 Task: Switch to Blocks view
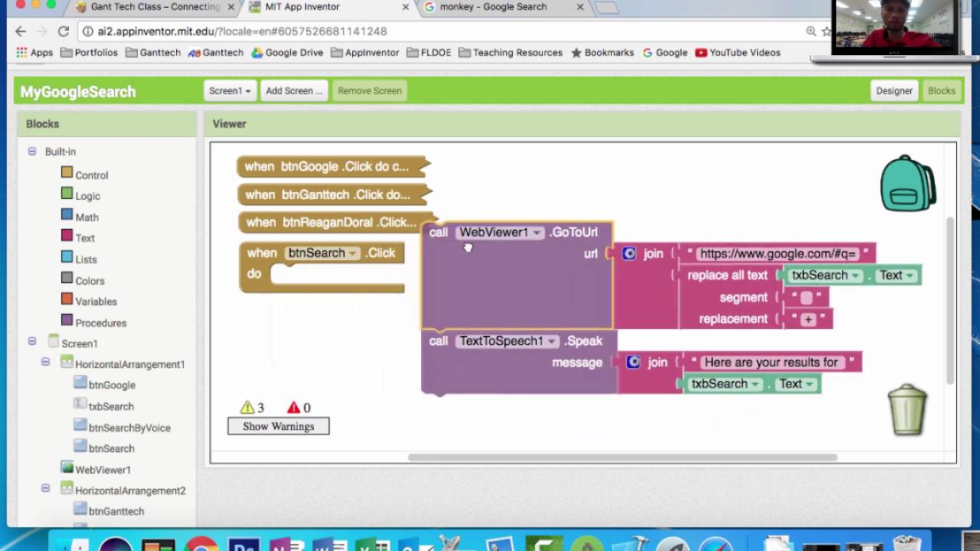pos(941,90)
